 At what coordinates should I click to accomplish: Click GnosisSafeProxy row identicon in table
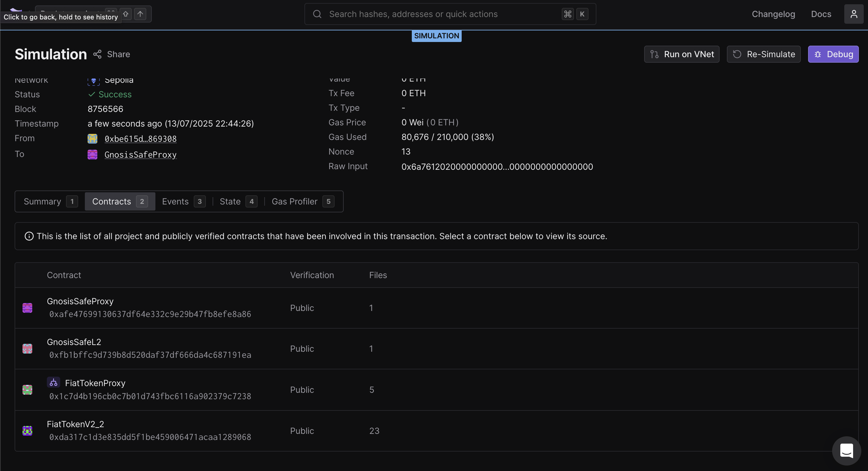27,308
